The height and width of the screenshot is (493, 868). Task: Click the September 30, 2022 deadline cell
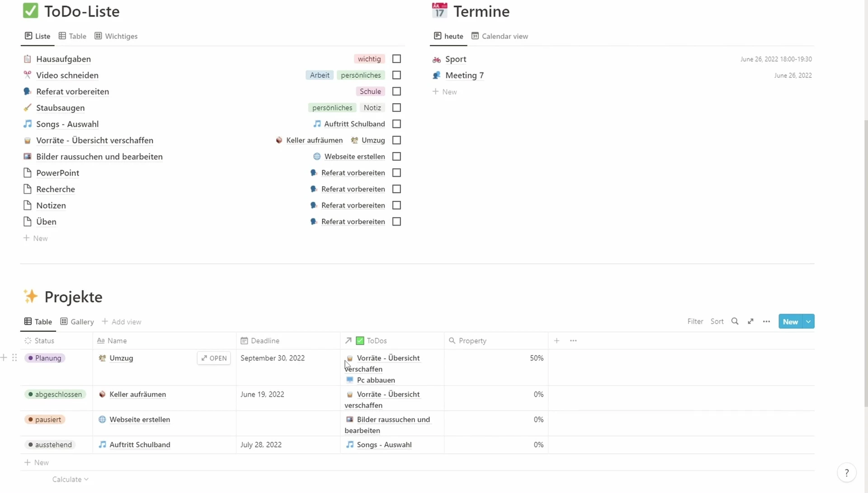click(x=288, y=367)
